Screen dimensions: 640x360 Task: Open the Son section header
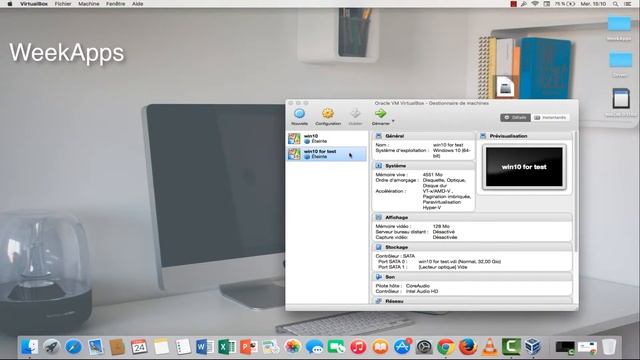[472, 277]
